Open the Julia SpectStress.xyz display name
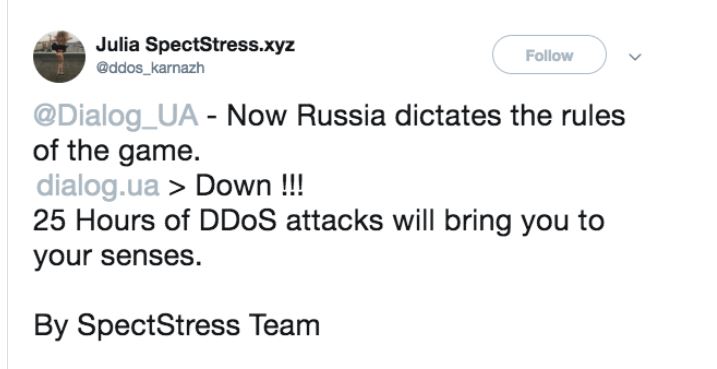The height and width of the screenshot is (369, 717). click(x=195, y=44)
